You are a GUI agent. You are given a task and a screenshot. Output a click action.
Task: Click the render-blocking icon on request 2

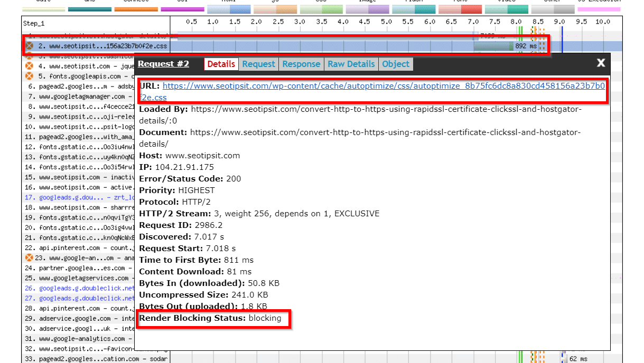pos(30,46)
